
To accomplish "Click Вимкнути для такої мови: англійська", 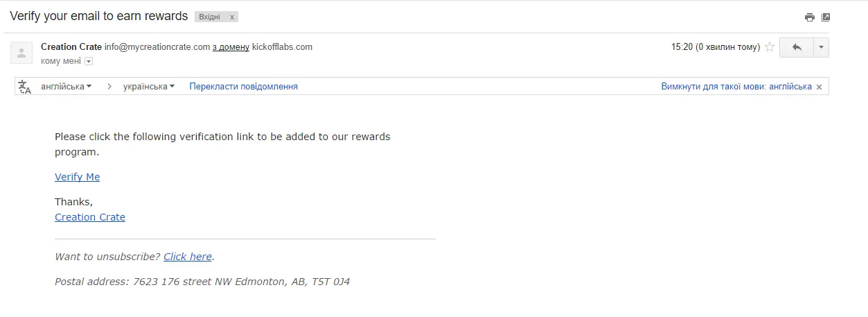I will click(x=736, y=87).
